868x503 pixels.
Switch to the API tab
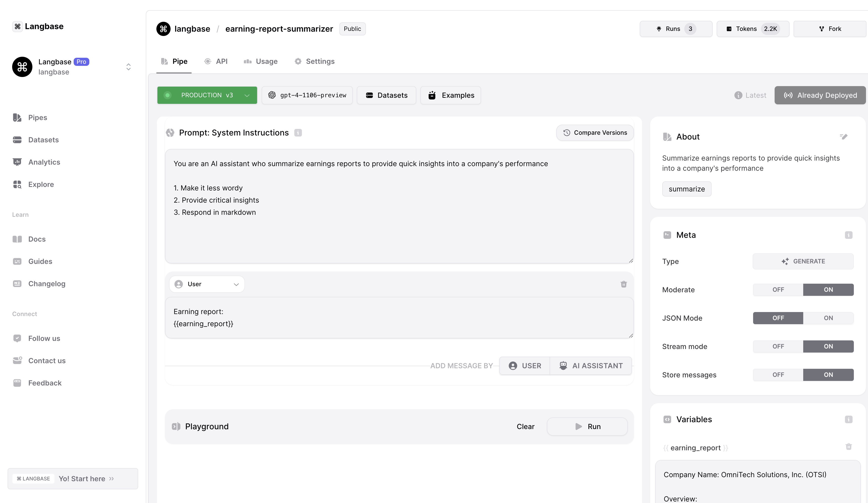tap(216, 61)
